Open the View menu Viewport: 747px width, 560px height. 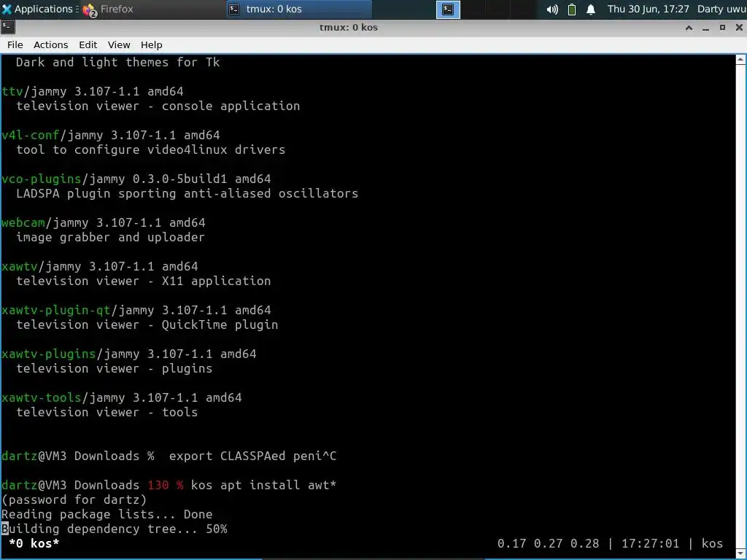click(x=119, y=44)
